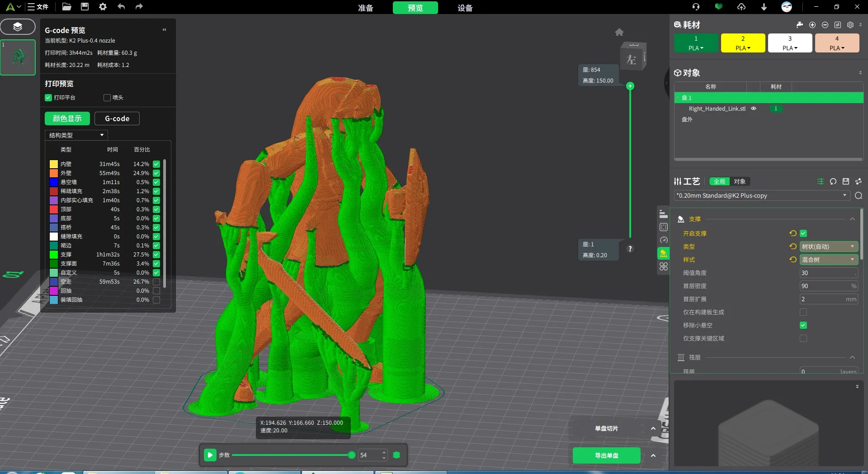This screenshot has width=868, height=474.
Task: Collapse the 支撑 section
Action: [852, 219]
